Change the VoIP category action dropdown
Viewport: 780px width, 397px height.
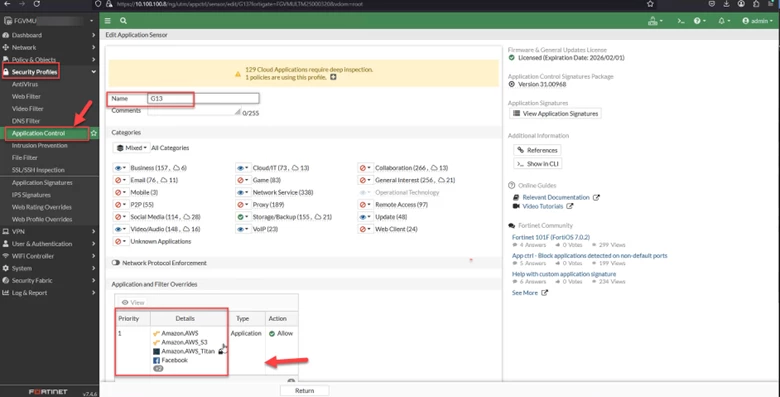click(243, 229)
